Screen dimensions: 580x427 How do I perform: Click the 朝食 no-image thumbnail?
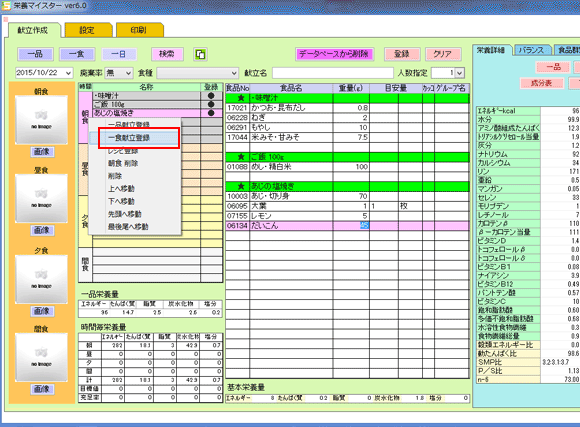click(41, 120)
